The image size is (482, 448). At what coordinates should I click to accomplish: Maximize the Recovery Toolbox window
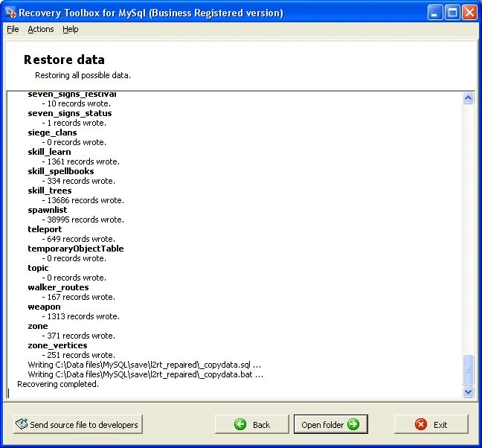pyautogui.click(x=452, y=13)
